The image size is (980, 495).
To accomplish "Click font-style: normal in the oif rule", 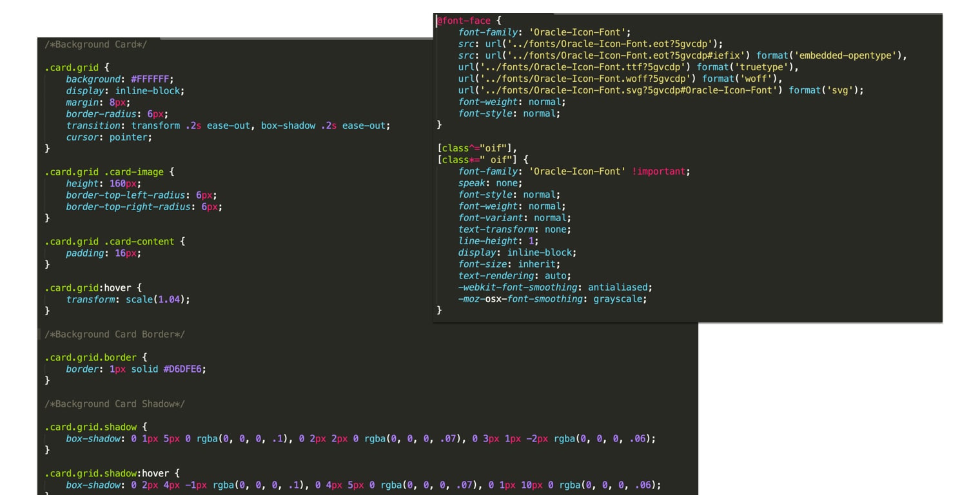I will (509, 195).
